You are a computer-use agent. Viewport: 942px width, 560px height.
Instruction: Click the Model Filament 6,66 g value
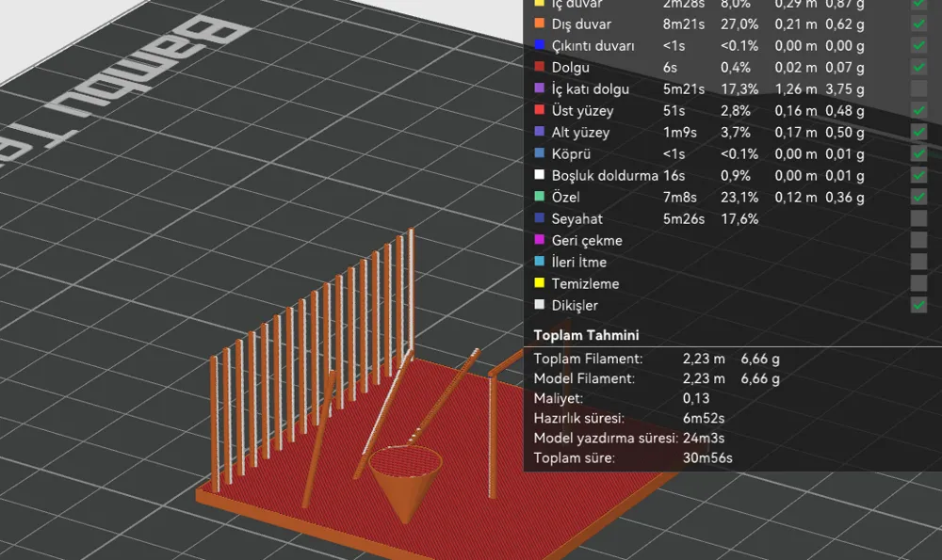click(x=760, y=378)
